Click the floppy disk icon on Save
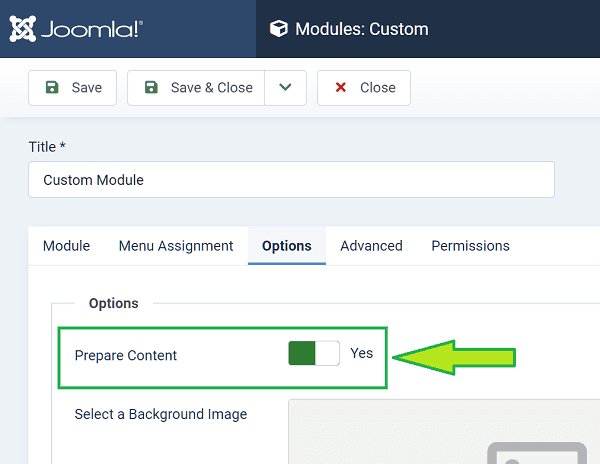The height and width of the screenshot is (464, 600). tap(52, 88)
